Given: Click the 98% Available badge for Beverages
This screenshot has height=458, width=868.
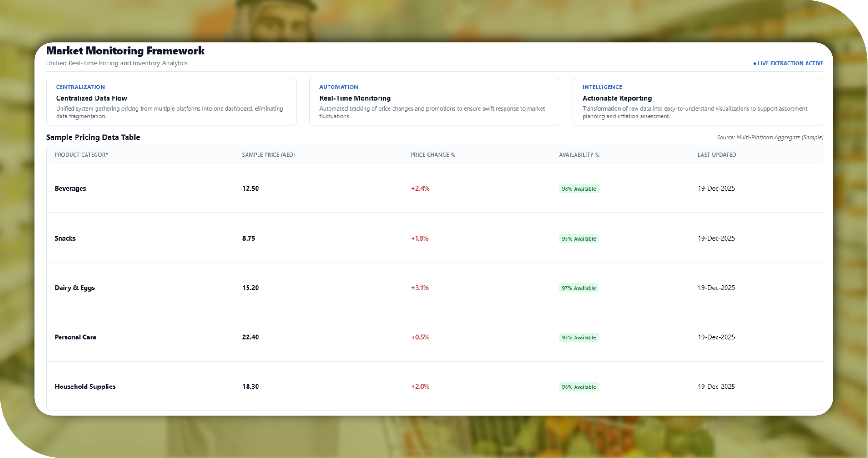Looking at the screenshot, I should (x=579, y=189).
